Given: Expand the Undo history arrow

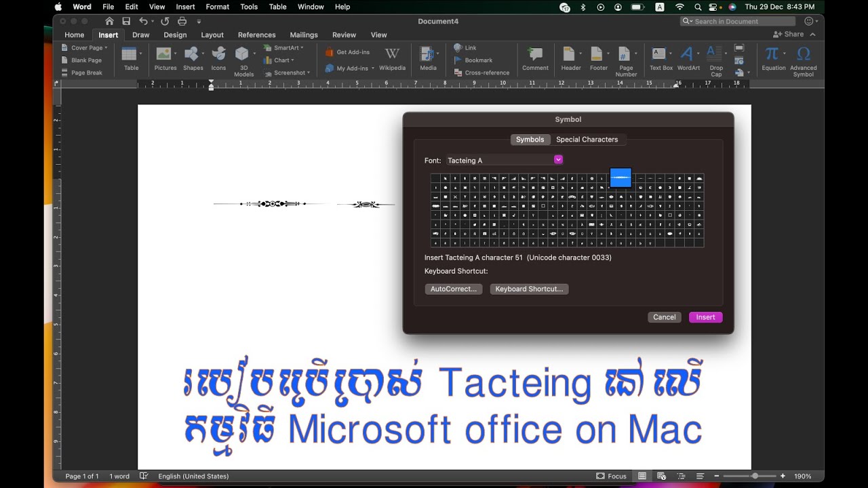Looking at the screenshot, I should (x=153, y=22).
